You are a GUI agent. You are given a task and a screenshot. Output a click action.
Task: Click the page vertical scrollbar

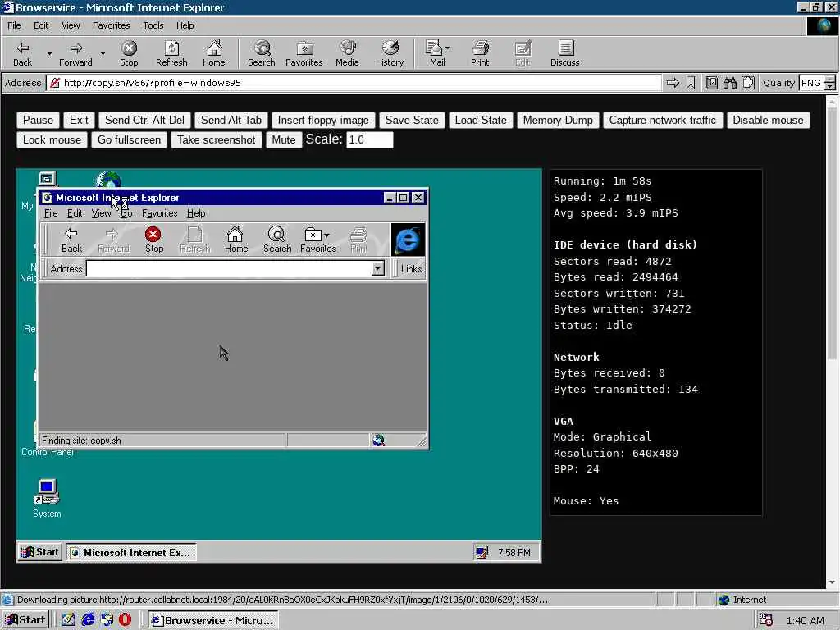(832, 232)
